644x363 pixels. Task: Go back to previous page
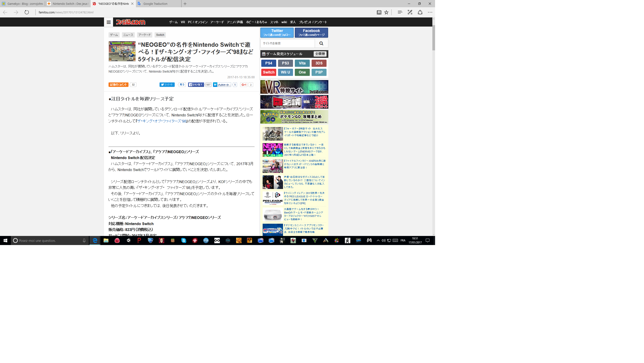coord(5,12)
